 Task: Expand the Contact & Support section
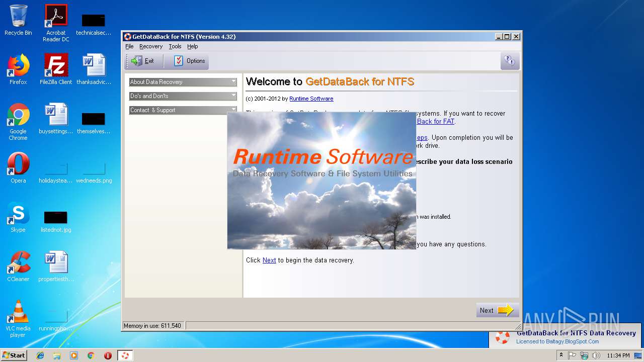tap(183, 110)
